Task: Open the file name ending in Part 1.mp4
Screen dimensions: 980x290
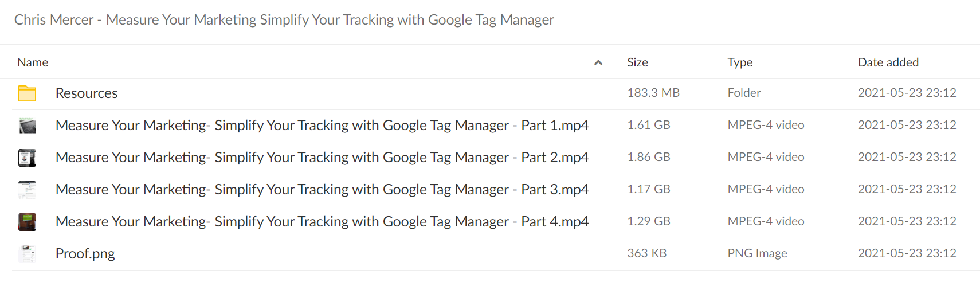Action: [322, 125]
